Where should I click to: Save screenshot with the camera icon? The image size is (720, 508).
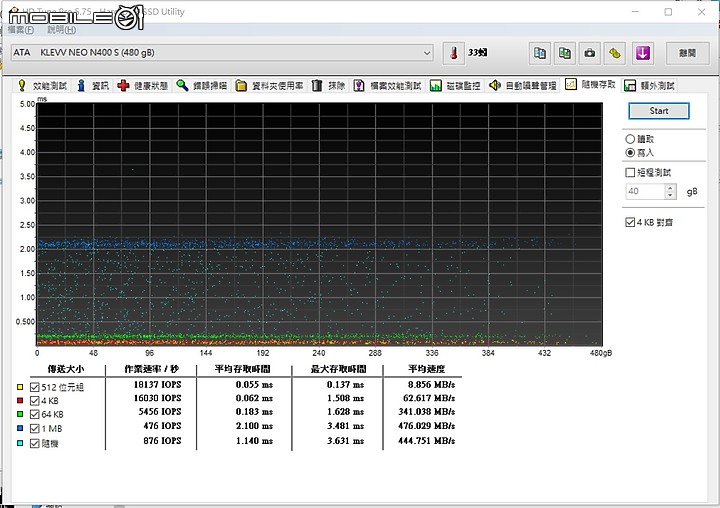tap(590, 53)
